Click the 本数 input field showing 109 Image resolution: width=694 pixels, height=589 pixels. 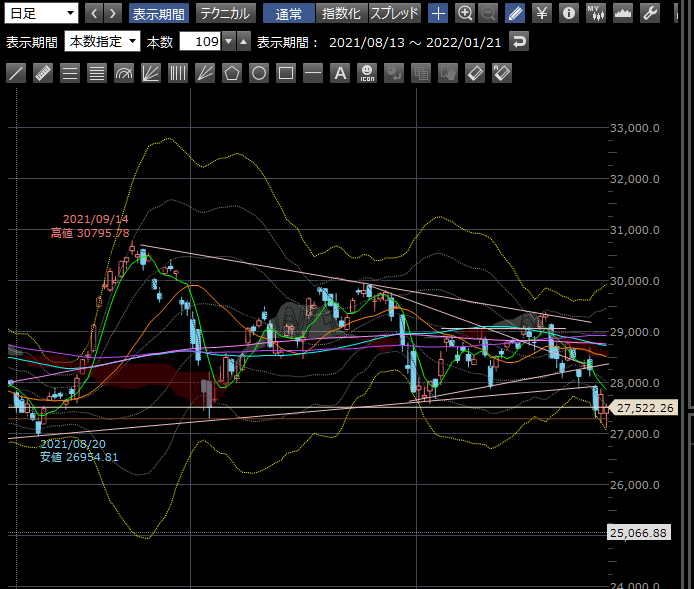pyautogui.click(x=199, y=42)
